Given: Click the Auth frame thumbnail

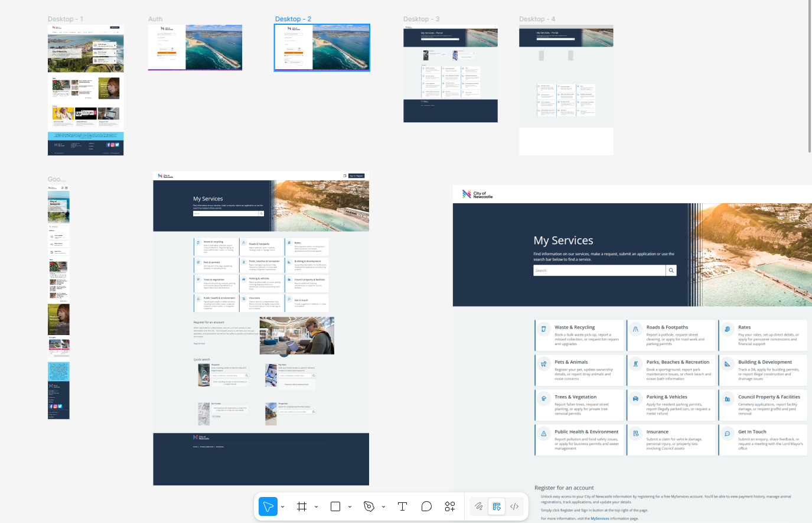Looking at the screenshot, I should pos(195,47).
